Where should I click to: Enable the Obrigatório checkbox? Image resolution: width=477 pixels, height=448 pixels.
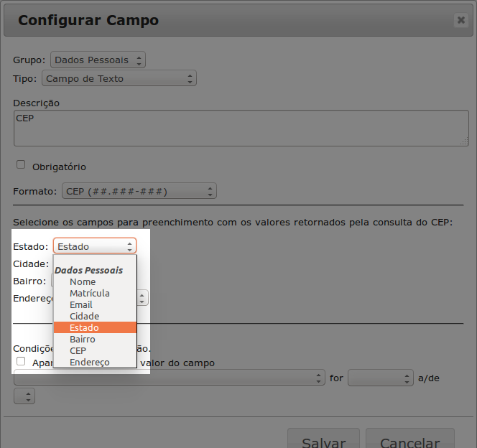tap(21, 165)
